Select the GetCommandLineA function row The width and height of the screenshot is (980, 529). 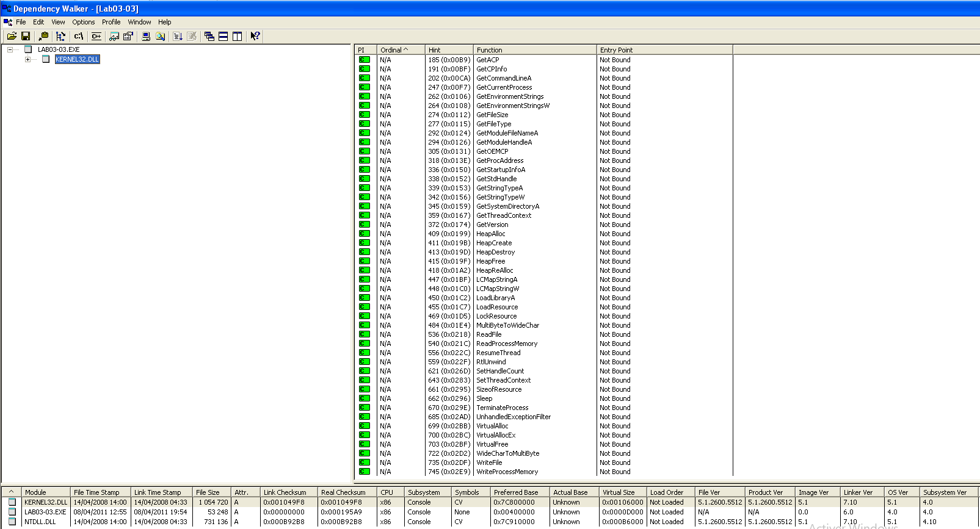click(x=543, y=78)
